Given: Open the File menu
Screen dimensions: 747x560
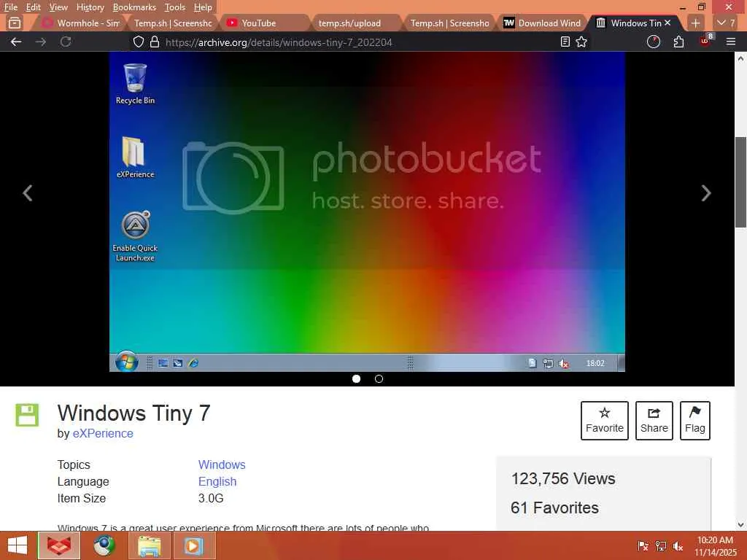Looking at the screenshot, I should (10, 7).
